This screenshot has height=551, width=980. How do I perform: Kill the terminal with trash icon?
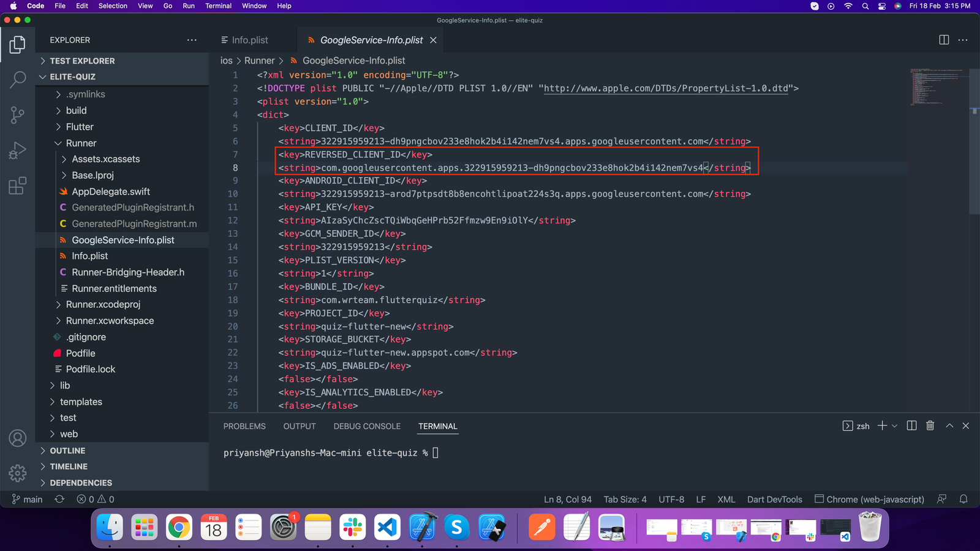coord(930,426)
